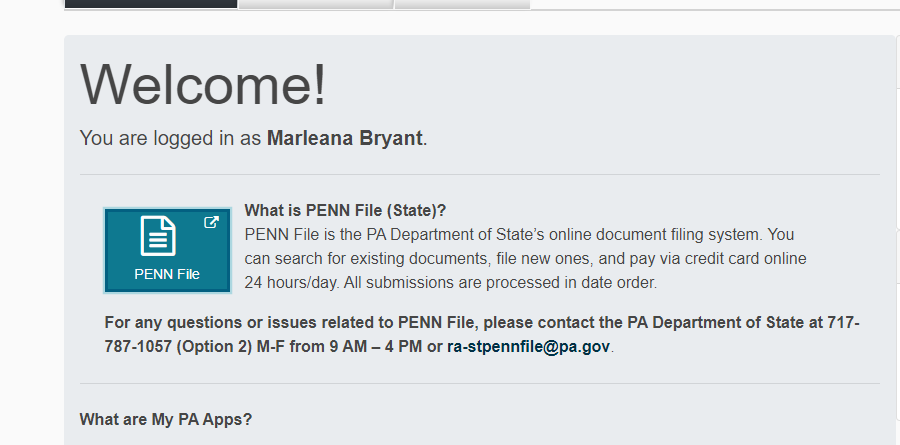Email ra-stpennfile@pa.gov link
Viewport: 900px width, 445px height.
(x=528, y=347)
